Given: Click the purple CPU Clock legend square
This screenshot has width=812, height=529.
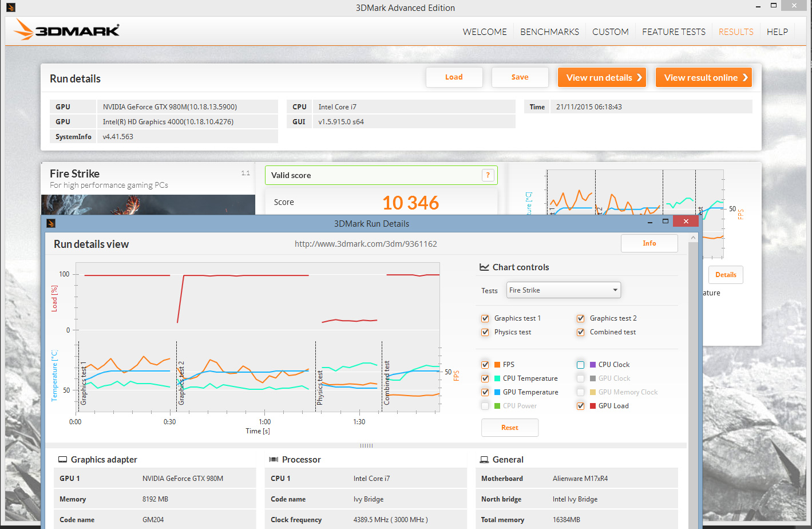Looking at the screenshot, I should click(593, 365).
